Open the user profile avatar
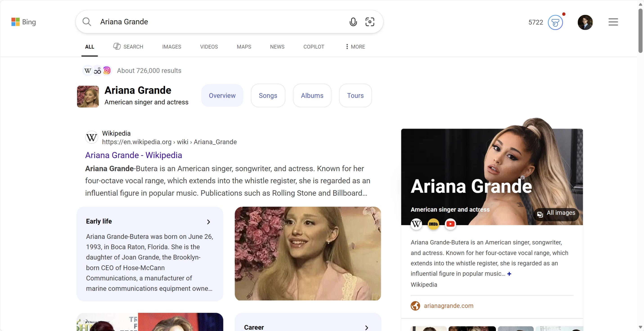 coord(585,22)
